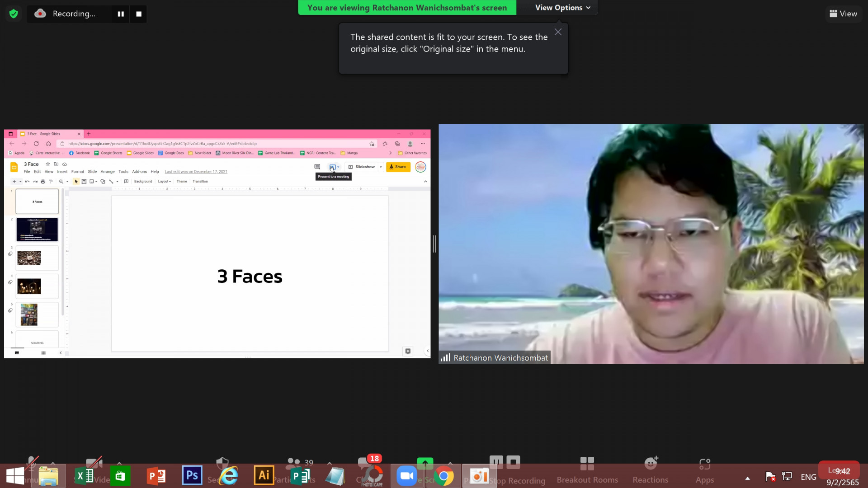Open the Zoom View layout button
This screenshot has width=868, height=488.
click(x=844, y=14)
